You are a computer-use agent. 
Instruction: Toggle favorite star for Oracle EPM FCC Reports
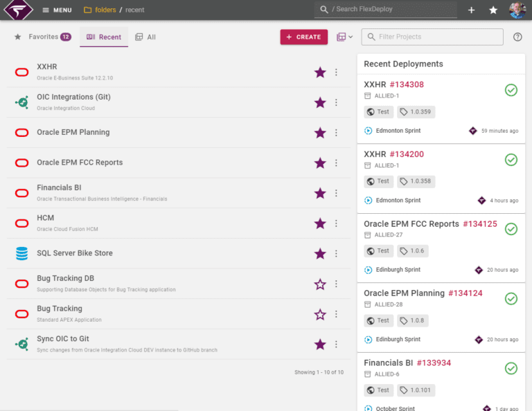click(x=320, y=163)
